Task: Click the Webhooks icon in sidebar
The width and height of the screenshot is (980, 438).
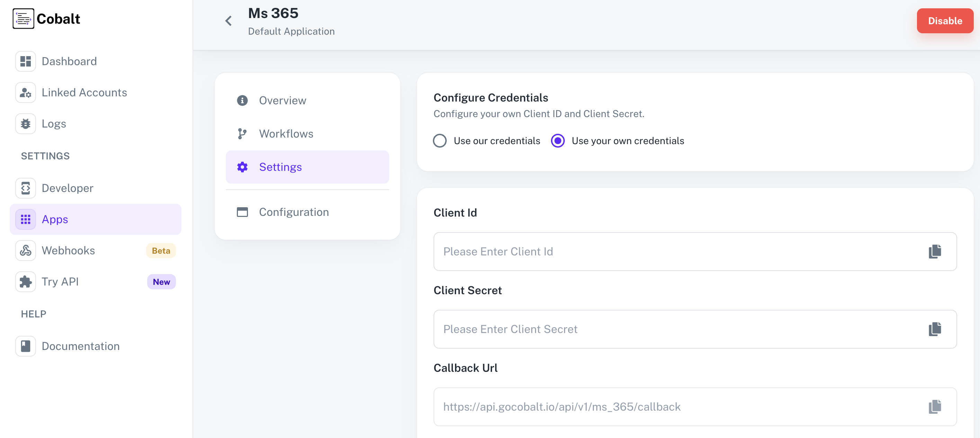Action: click(x=25, y=251)
